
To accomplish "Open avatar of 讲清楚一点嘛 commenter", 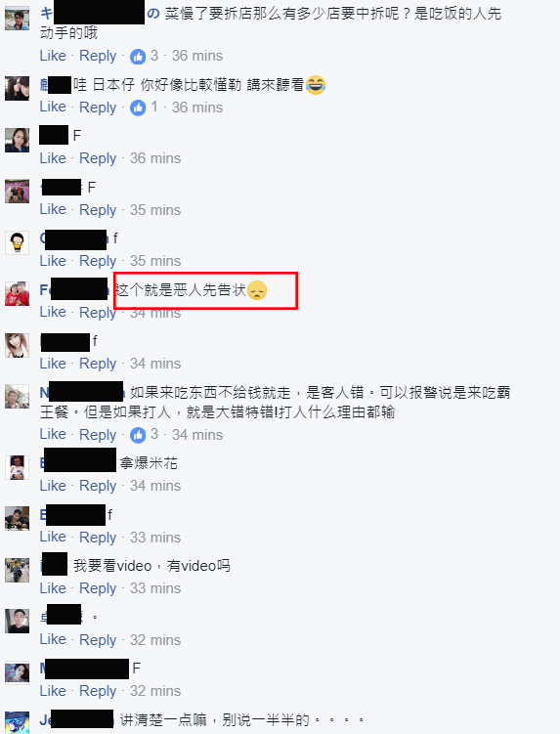I will pyautogui.click(x=18, y=722).
